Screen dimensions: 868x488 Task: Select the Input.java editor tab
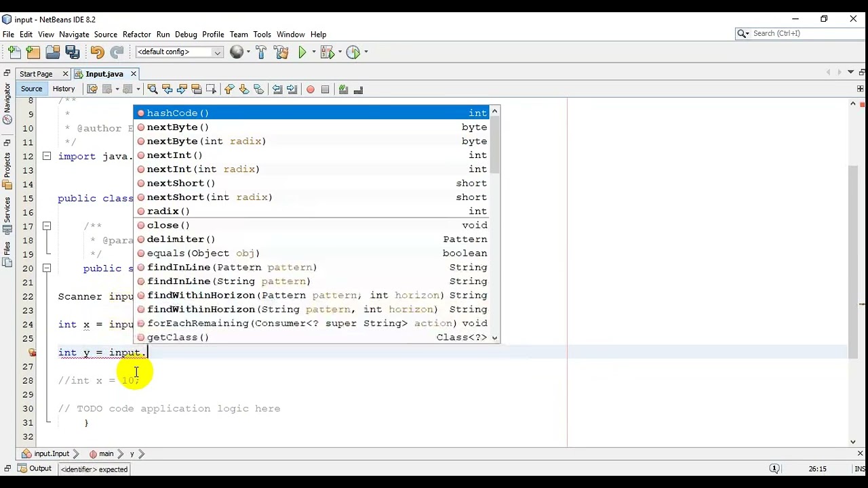point(104,74)
